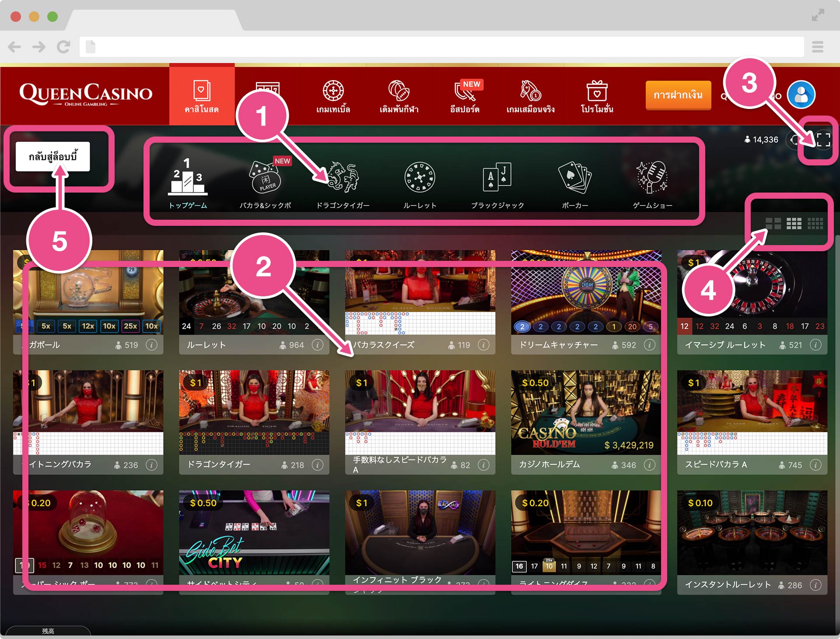840x639 pixels.
Task: Open the 手数料なしスピードバカラ A game thumbnail
Action: tap(420, 412)
